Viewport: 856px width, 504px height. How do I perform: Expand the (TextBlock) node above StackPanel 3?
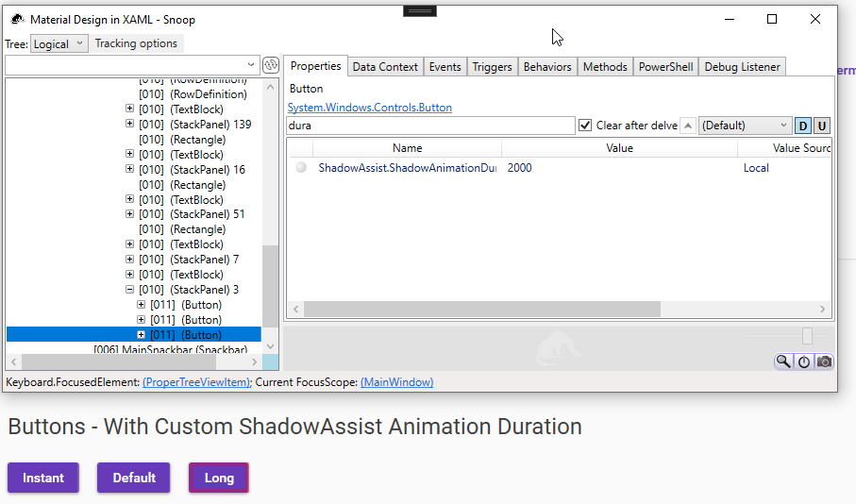point(129,274)
